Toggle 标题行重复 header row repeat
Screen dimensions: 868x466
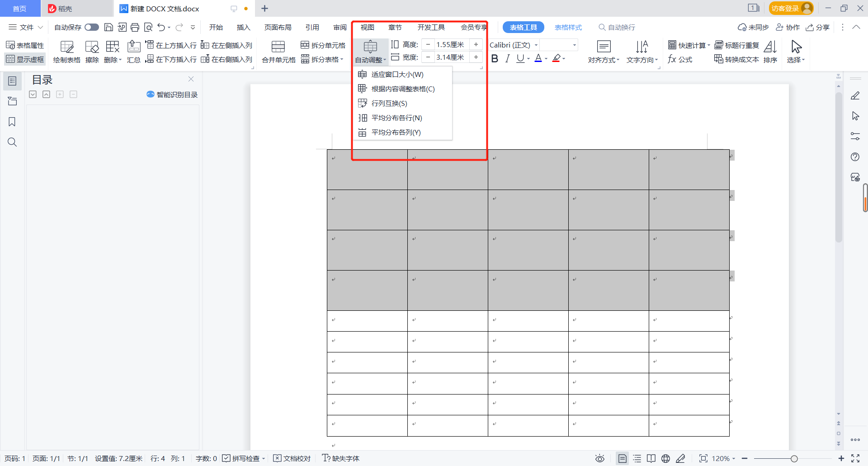(x=737, y=45)
